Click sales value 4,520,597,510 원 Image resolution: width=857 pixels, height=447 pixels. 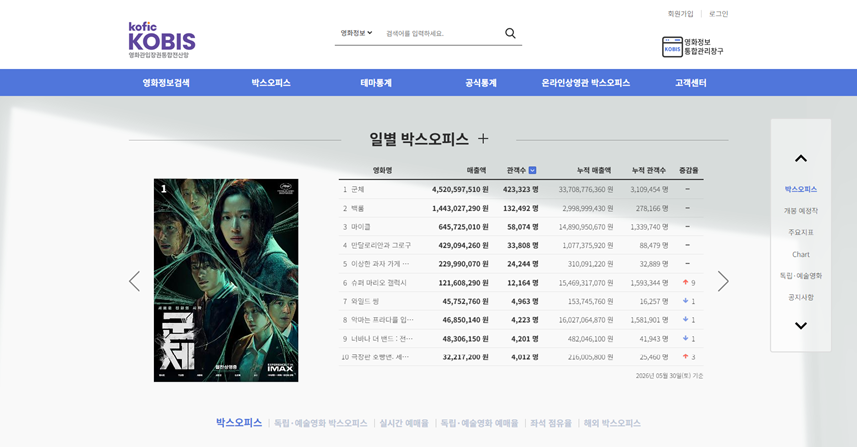pos(460,190)
